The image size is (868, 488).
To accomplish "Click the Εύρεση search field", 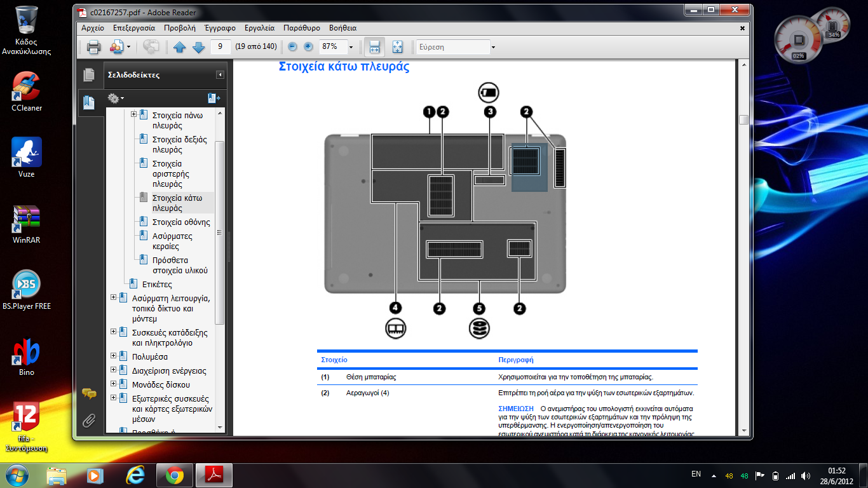I will point(452,47).
